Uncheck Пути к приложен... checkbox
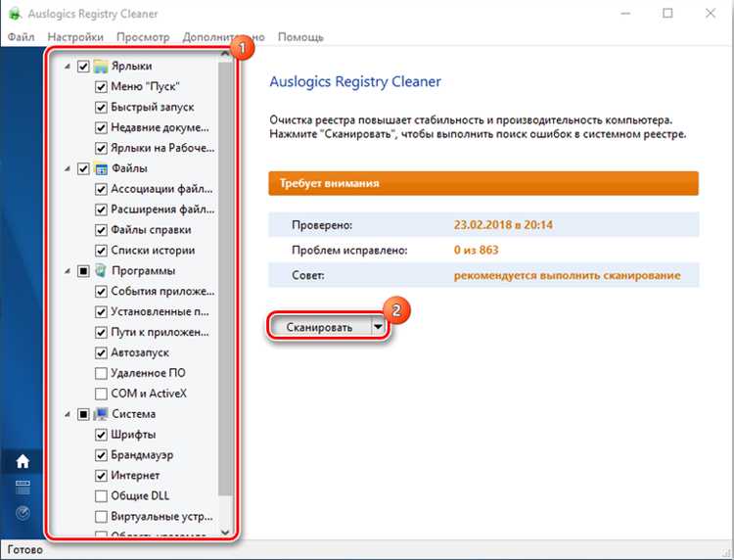The height and width of the screenshot is (560, 734). point(101,333)
